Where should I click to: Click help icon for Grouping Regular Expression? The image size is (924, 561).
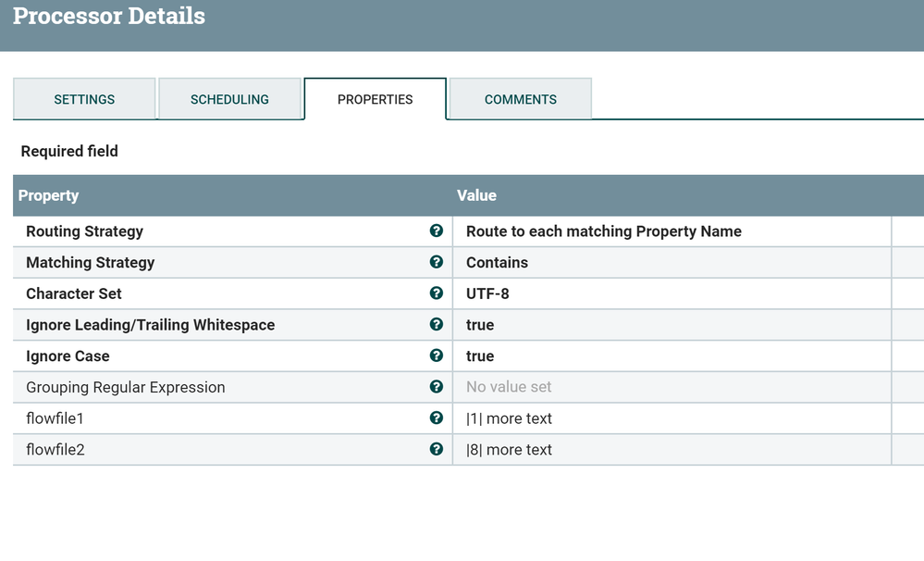click(437, 387)
